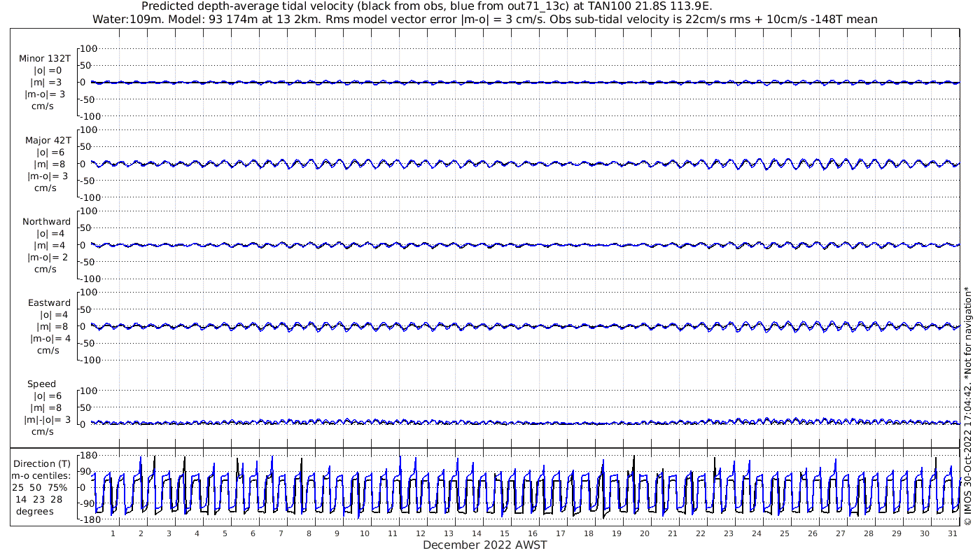Viewport: 980px width, 560px height.
Task: Click the 'Direction (T)' panel label
Action: (42, 463)
